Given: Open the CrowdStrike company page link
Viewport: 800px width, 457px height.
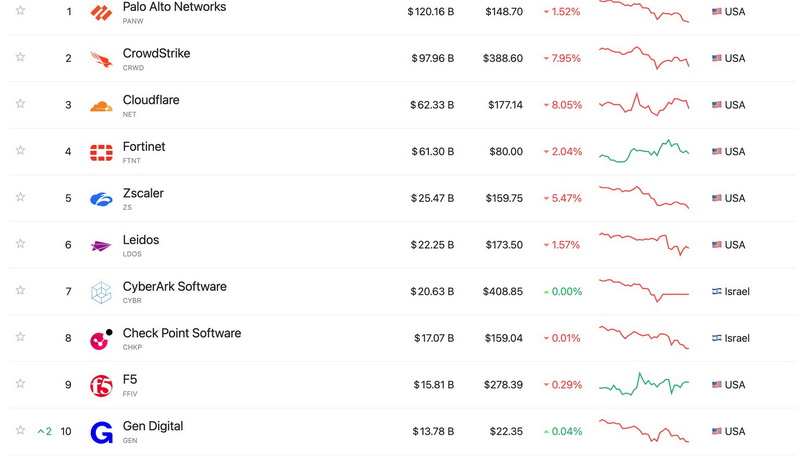Looking at the screenshot, I should click(156, 53).
